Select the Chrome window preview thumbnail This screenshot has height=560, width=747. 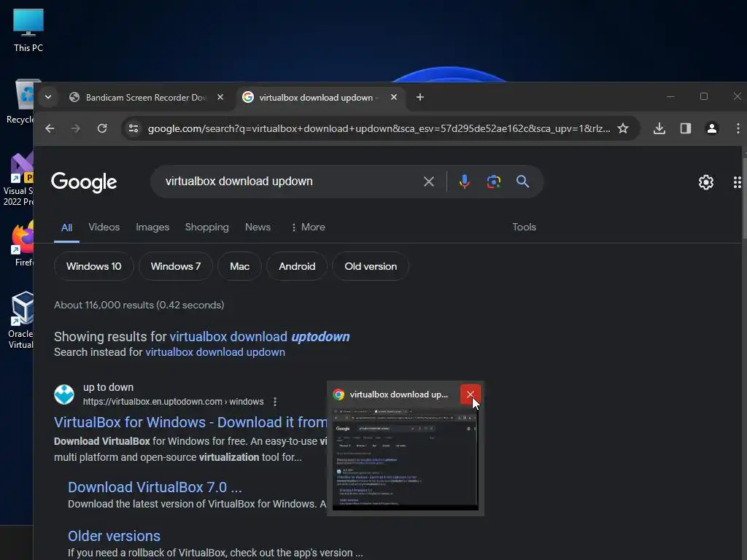(406, 459)
